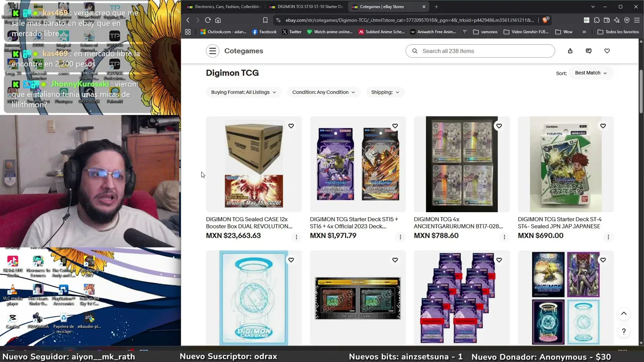Screen dimensions: 644x362
Task: Open the Aniwatch Free Anime bookmark
Action: coord(433,32)
